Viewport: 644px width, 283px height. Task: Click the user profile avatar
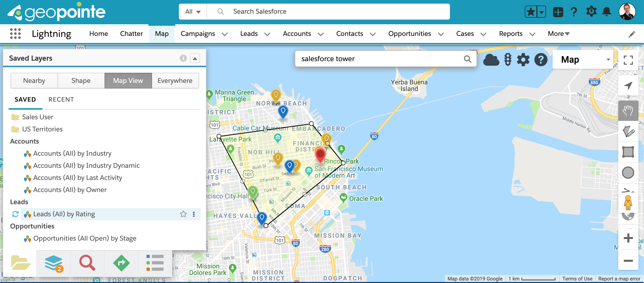pyautogui.click(x=627, y=12)
